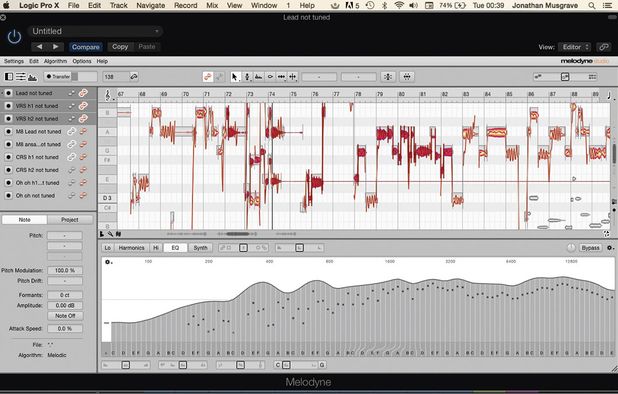Click the tempo chain link icon
Image resolution: width=618 pixels, height=394 pixels.
(134, 76)
